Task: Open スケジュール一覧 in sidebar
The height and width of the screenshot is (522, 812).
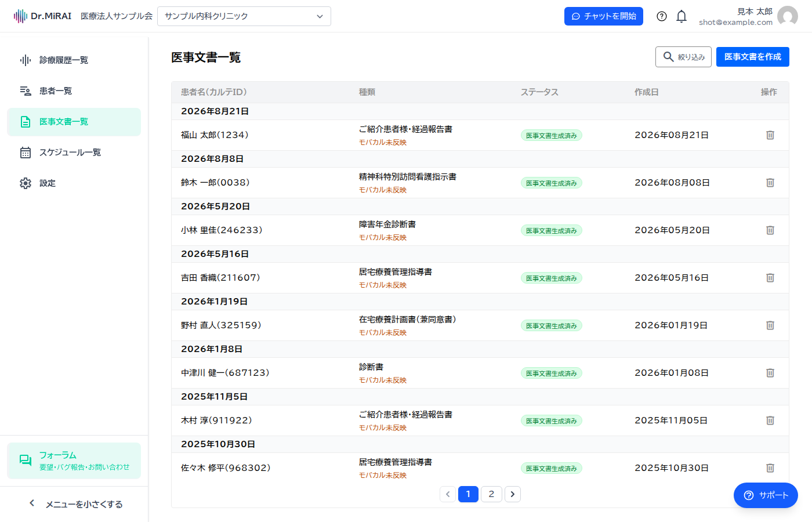Action: 74,153
